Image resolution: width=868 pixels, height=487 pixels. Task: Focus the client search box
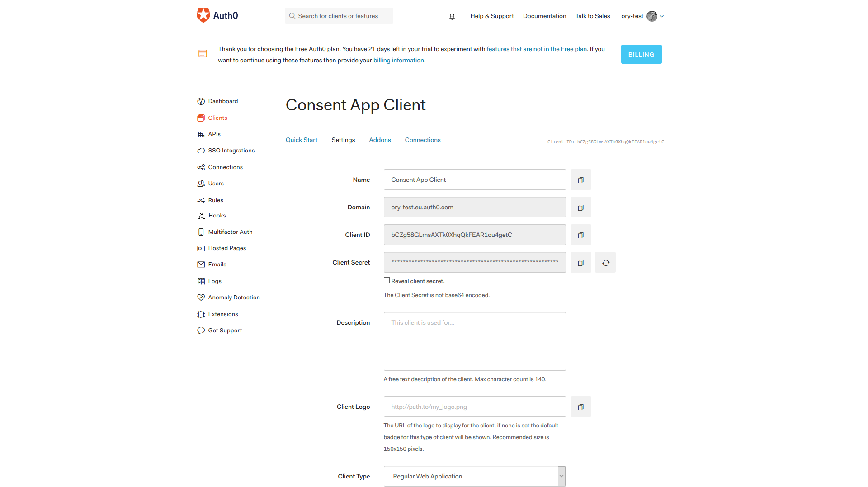click(339, 16)
